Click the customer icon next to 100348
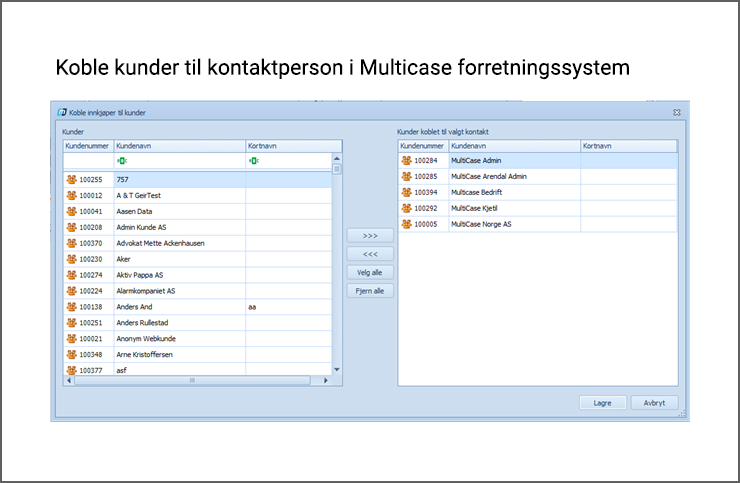The width and height of the screenshot is (740, 483). pos(71,354)
